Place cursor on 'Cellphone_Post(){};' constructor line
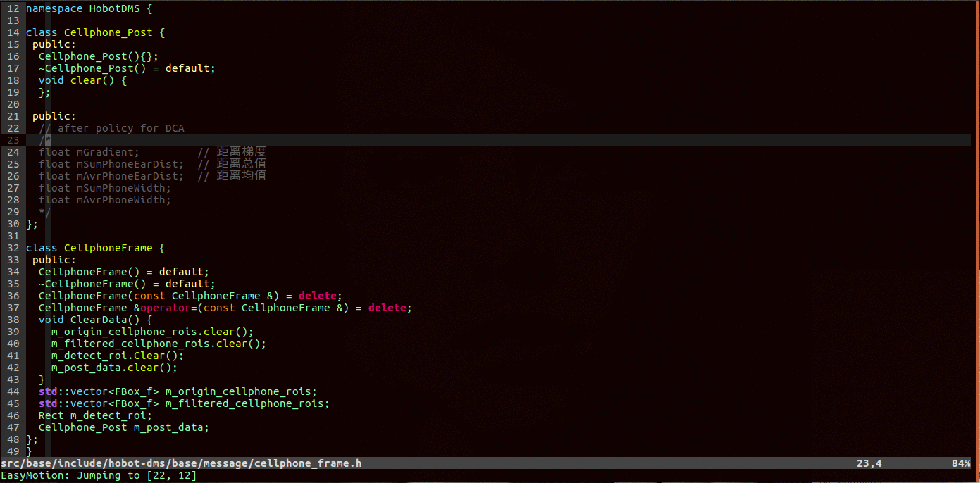Viewport: 980px width, 483px height. coord(99,57)
